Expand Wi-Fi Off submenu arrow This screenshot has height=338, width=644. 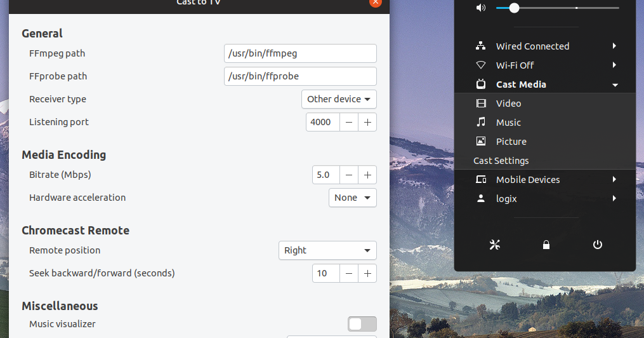pos(614,65)
